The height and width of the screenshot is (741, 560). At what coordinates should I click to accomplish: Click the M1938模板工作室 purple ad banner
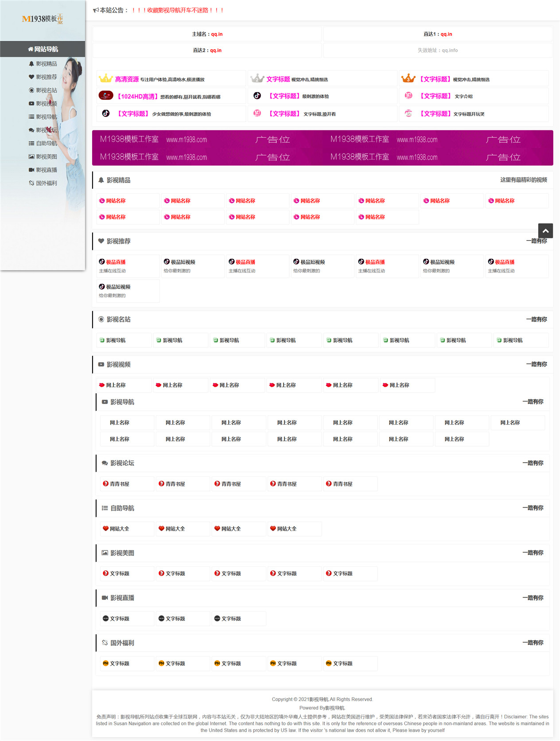323,148
